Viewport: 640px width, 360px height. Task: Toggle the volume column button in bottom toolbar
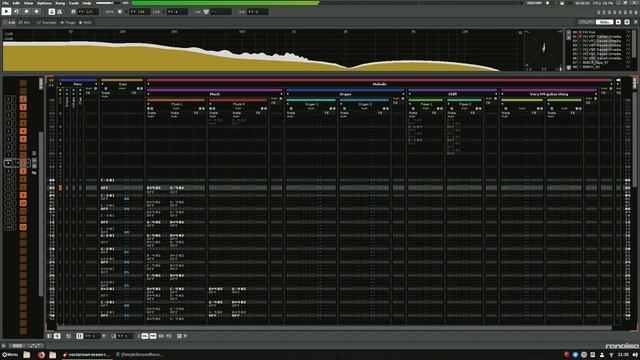pos(145,336)
